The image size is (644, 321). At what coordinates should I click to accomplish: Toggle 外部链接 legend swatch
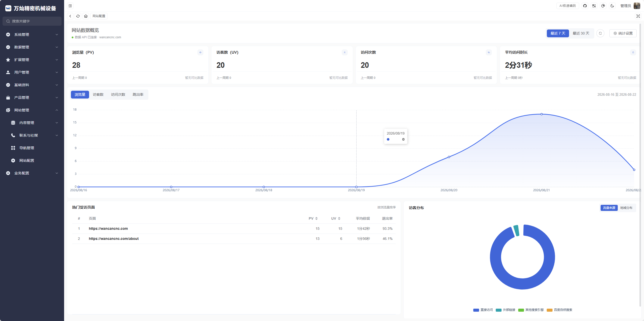(x=498, y=310)
